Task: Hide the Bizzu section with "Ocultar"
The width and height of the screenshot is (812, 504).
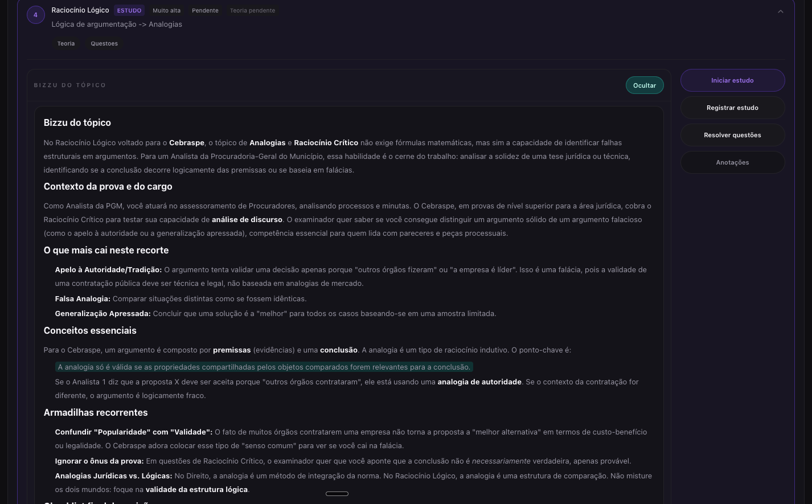Action: tap(644, 85)
